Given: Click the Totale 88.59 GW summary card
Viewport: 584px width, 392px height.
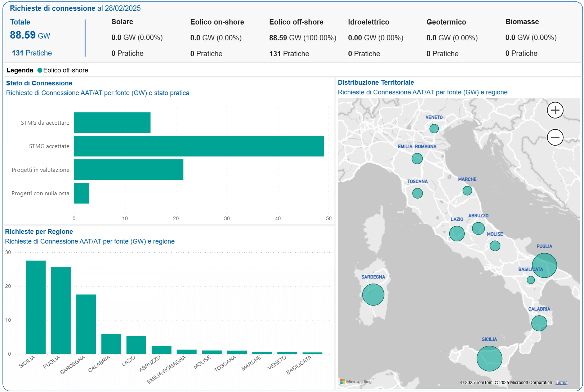Looking at the screenshot, I should [x=30, y=35].
